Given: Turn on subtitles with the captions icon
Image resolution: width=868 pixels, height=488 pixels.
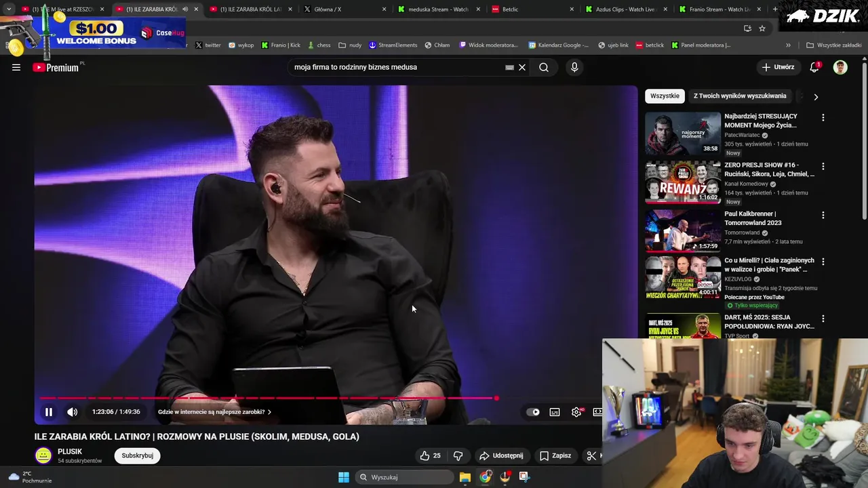Looking at the screenshot, I should click(555, 412).
